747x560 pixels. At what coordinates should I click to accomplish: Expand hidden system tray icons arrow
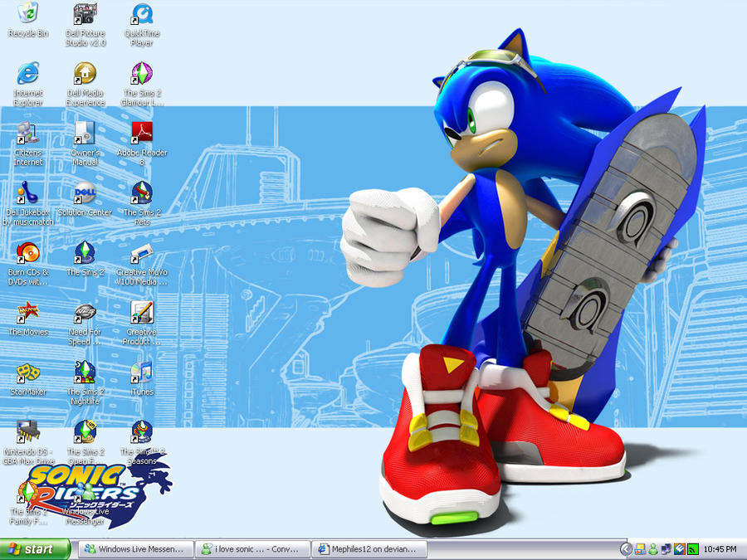(x=627, y=549)
